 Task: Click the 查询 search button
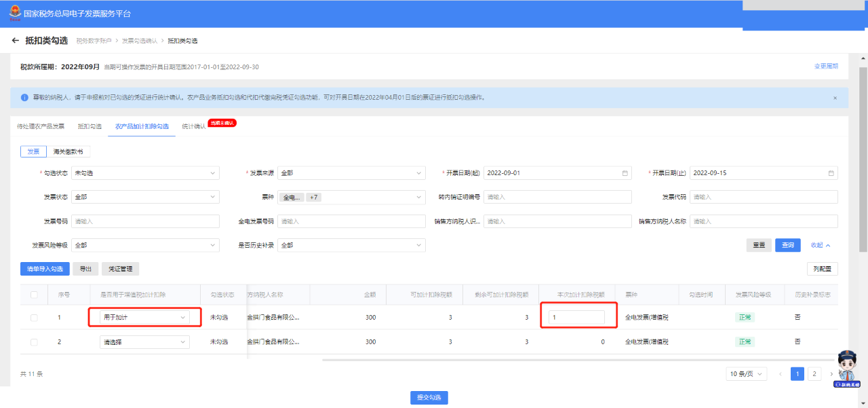tap(787, 245)
